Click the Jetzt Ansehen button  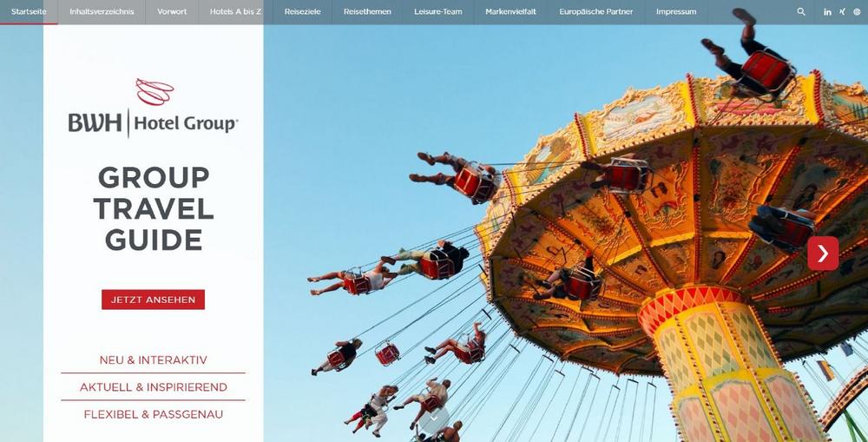pyautogui.click(x=154, y=300)
